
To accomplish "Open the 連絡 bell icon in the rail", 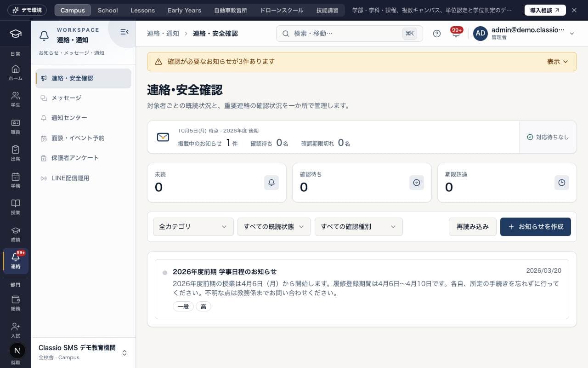I will pos(16,261).
